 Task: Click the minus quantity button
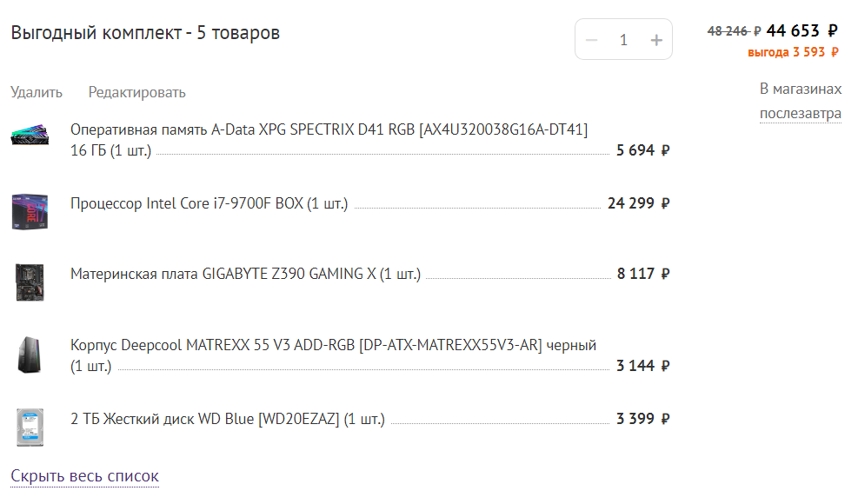(592, 40)
